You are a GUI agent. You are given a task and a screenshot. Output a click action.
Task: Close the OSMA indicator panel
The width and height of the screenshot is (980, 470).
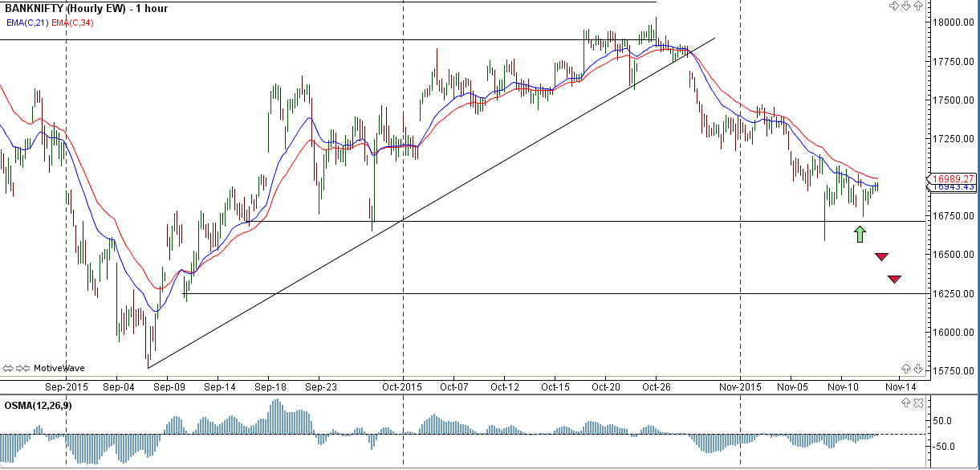919,402
